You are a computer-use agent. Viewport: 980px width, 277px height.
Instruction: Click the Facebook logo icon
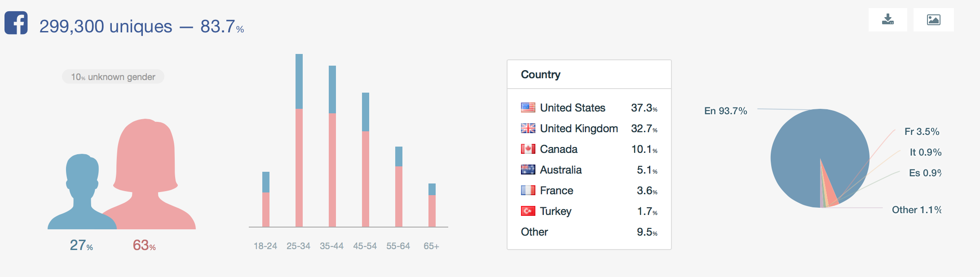[x=16, y=22]
